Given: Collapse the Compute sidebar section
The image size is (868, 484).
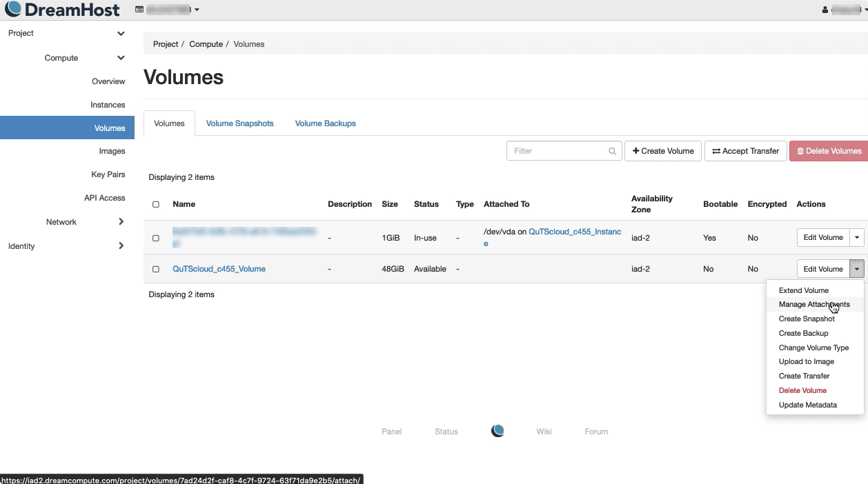Looking at the screenshot, I should click(121, 58).
